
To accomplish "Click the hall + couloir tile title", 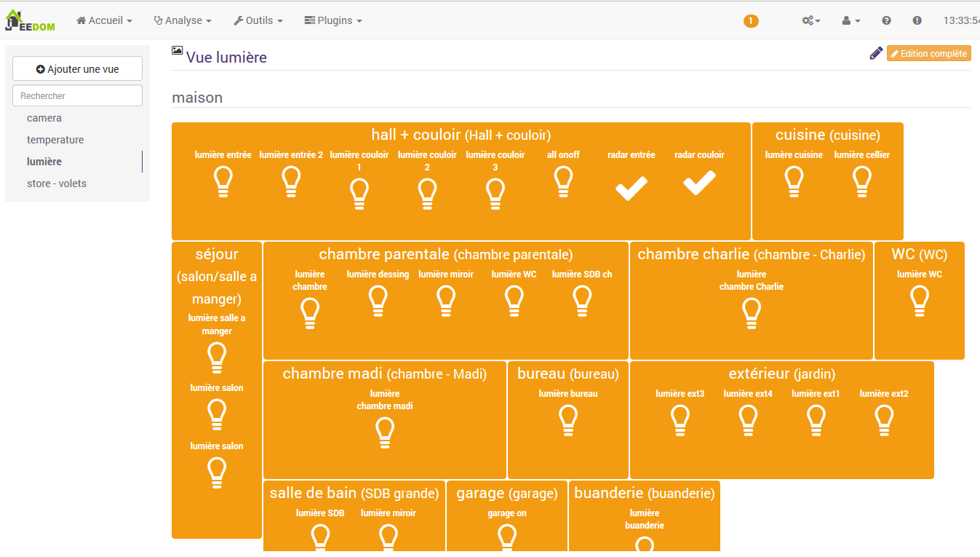I will tap(461, 135).
